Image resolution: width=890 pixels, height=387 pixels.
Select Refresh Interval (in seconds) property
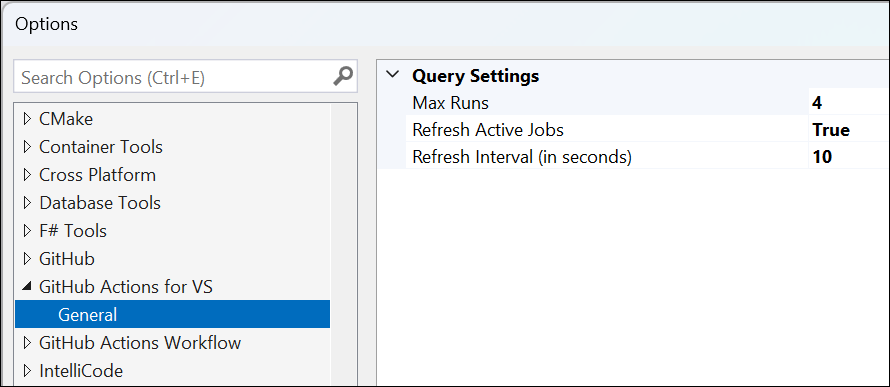[648, 156]
